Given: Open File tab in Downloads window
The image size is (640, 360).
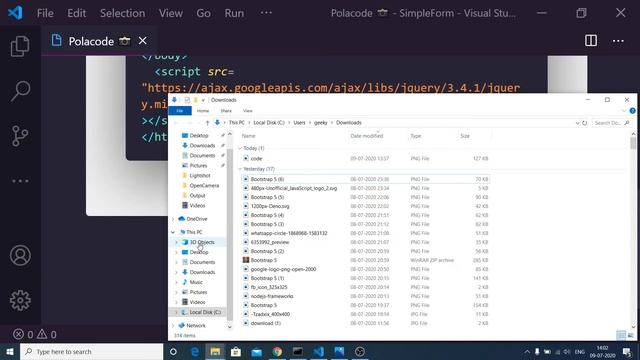Looking at the screenshot, I should point(180,111).
